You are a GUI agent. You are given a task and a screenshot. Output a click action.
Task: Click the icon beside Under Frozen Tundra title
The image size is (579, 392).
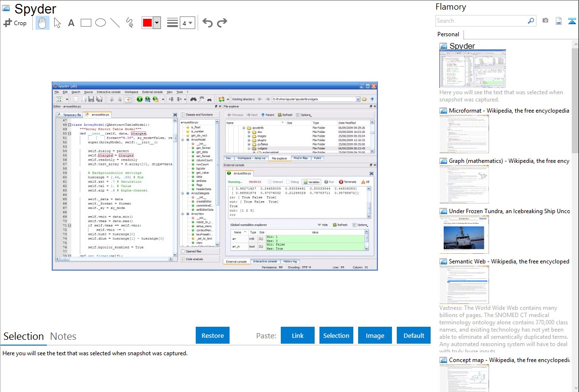443,211
